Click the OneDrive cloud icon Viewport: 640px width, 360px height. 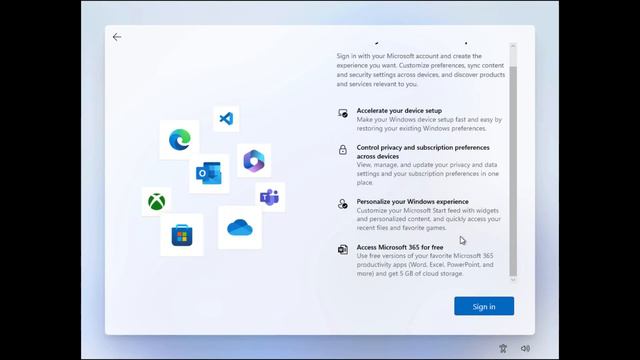click(x=240, y=227)
